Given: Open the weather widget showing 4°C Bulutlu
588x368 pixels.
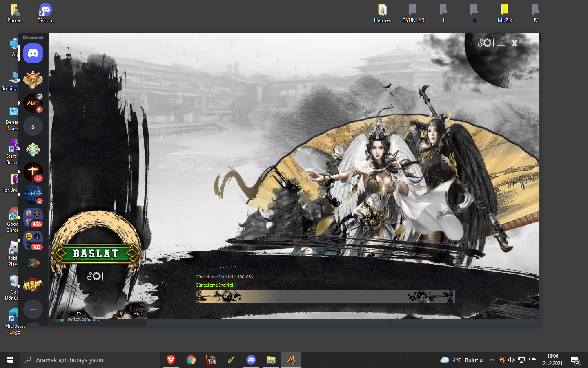Looking at the screenshot, I should click(x=461, y=360).
